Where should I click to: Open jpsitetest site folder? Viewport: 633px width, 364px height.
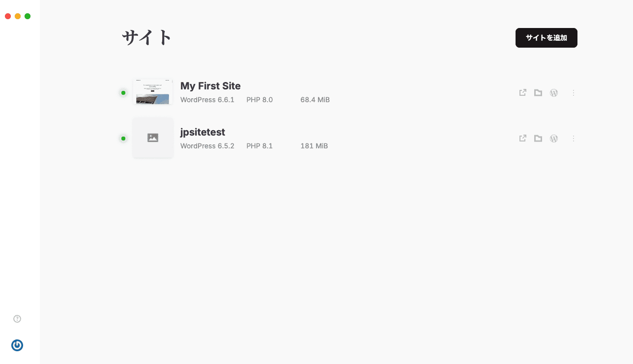coord(538,139)
